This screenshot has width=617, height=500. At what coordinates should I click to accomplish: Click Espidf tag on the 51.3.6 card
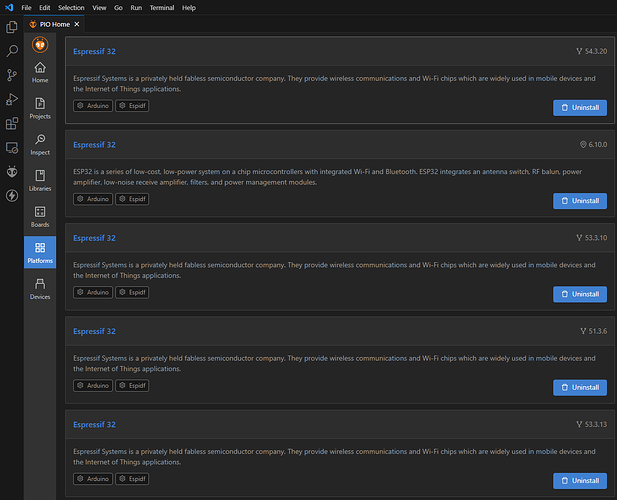tap(132, 386)
